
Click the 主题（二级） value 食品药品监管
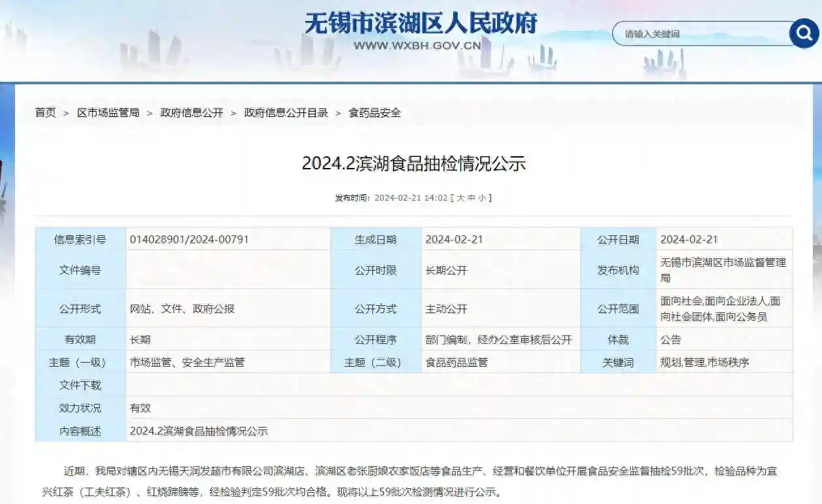tap(456, 362)
